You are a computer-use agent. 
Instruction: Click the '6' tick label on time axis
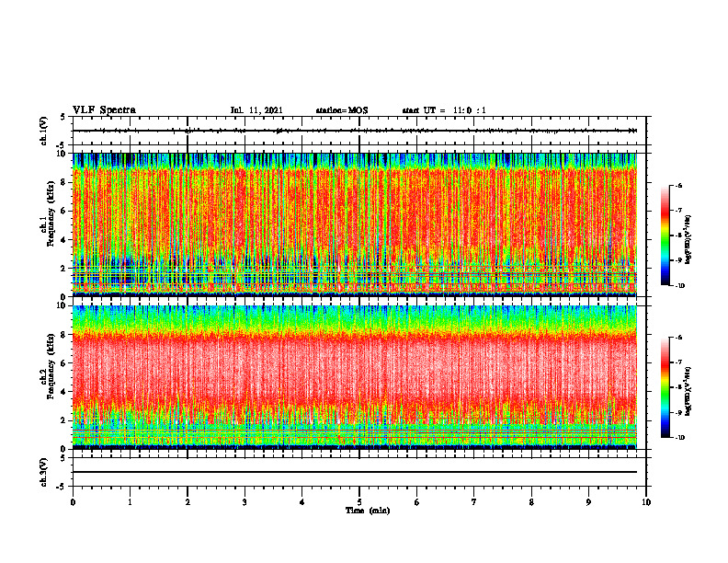417,502
